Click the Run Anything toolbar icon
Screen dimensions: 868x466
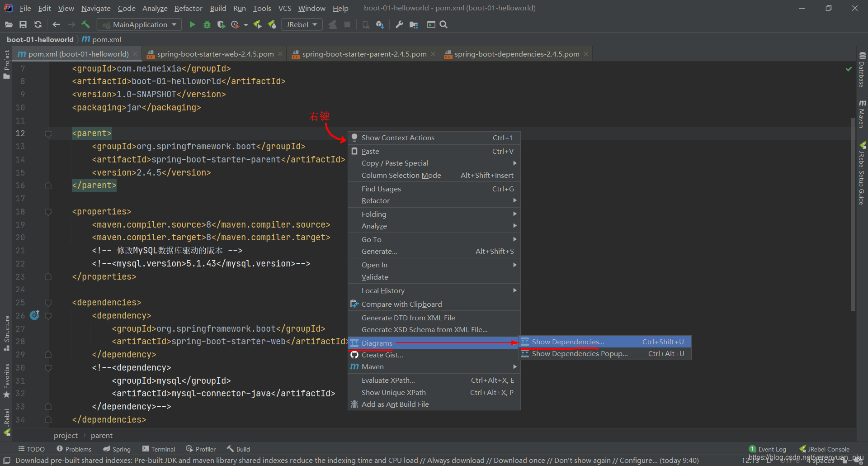(x=431, y=24)
